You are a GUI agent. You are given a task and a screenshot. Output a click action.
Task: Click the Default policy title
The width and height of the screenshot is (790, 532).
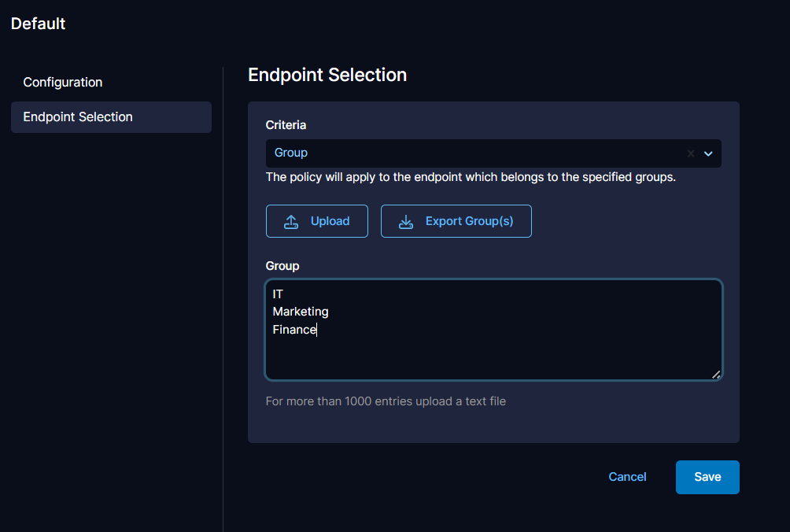tap(37, 24)
